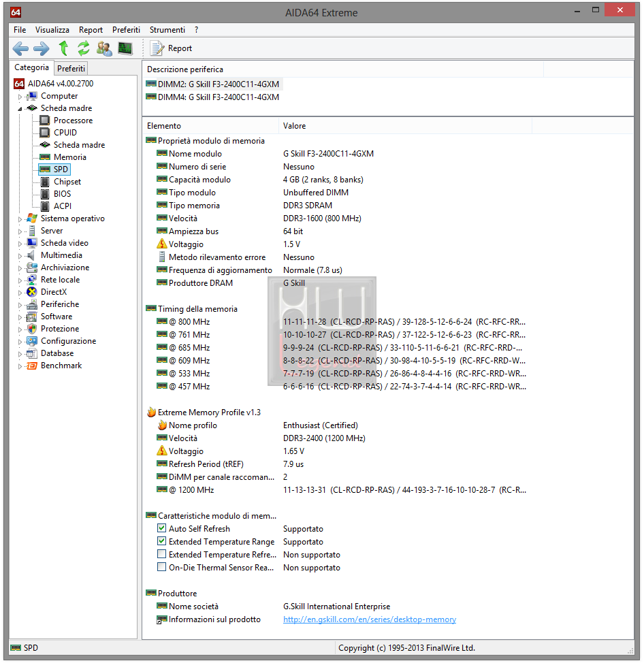Click the Descrizione periferica column header
Viewport: 644px width, 663px height.
click(342, 69)
